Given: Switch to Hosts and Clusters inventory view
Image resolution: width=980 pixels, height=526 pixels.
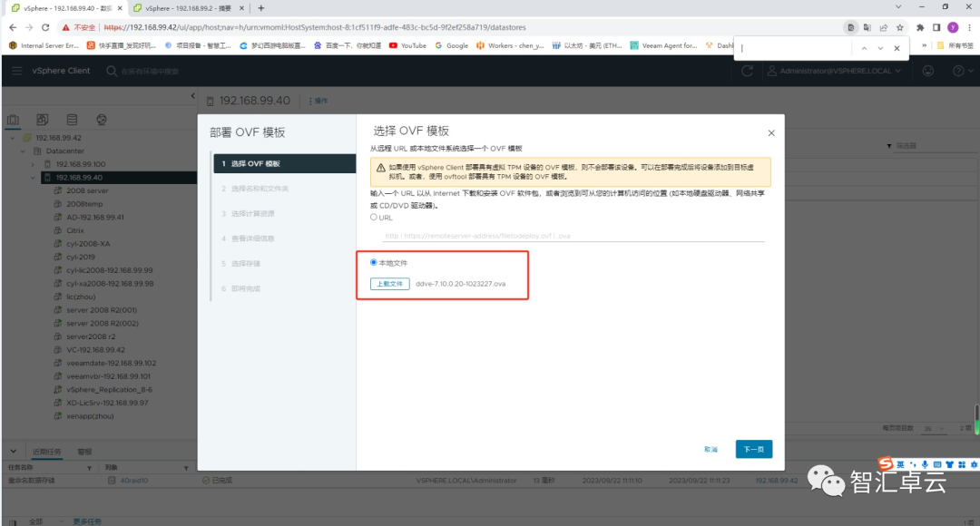Looking at the screenshot, I should (13, 120).
